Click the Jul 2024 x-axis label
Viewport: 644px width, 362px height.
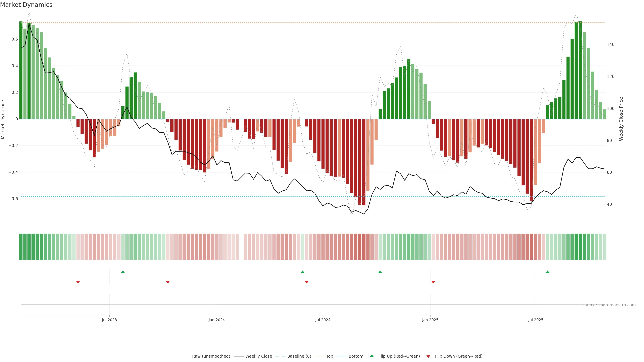[323, 320]
